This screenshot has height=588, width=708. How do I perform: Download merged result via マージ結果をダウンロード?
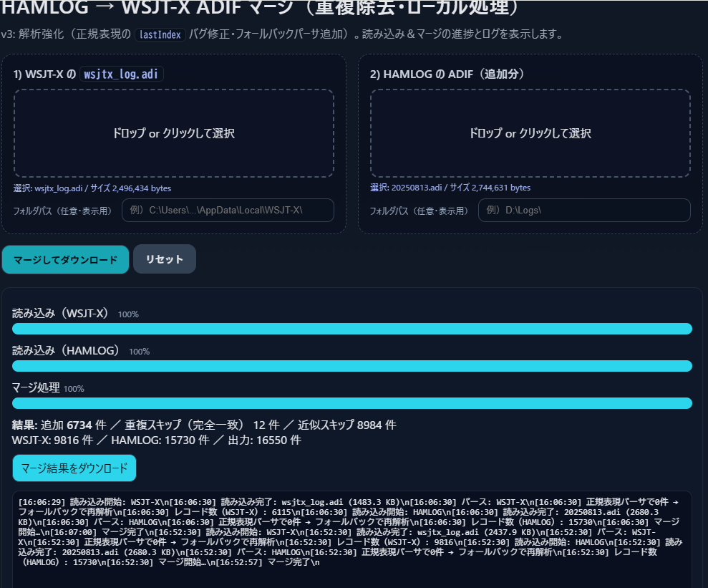(74, 468)
